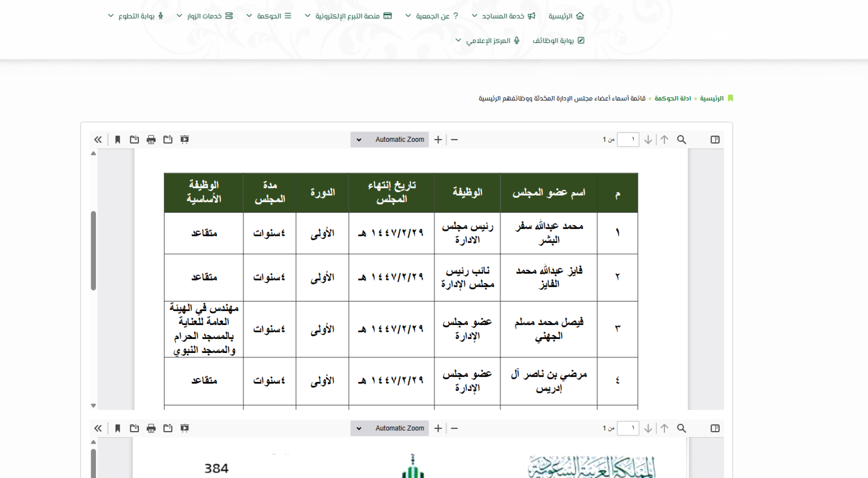868x478 pixels.
Task: Expand الحوكمة navigation menu
Action: [x=269, y=16]
